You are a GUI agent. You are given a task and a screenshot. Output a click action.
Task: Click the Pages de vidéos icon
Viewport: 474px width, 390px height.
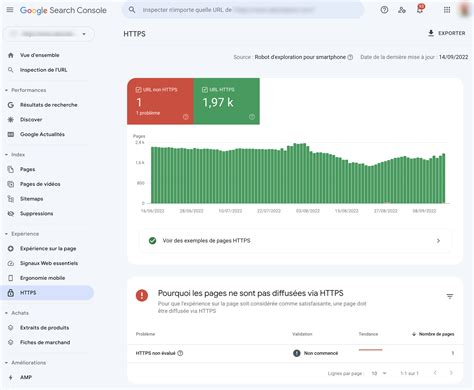click(11, 184)
